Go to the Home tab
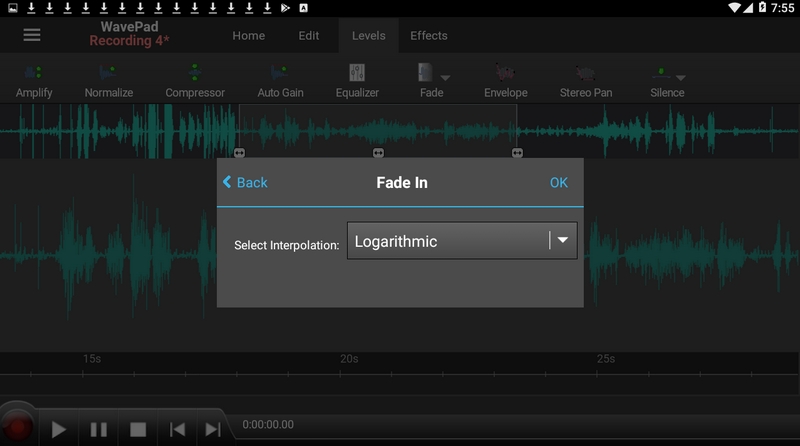The height and width of the screenshot is (446, 800). pos(249,36)
